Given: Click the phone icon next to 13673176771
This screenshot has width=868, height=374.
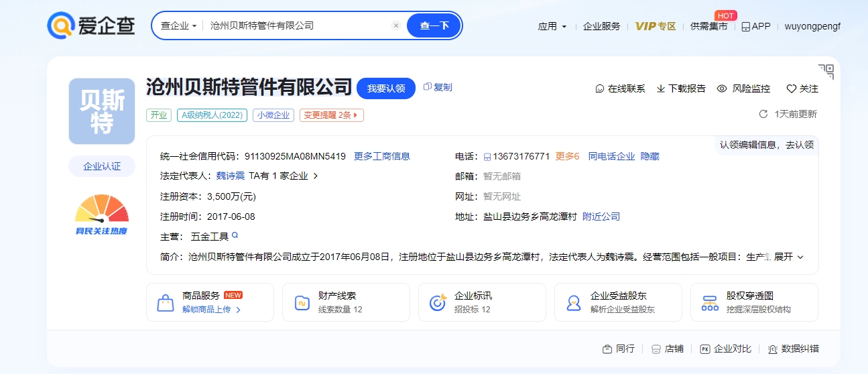Looking at the screenshot, I should [487, 157].
